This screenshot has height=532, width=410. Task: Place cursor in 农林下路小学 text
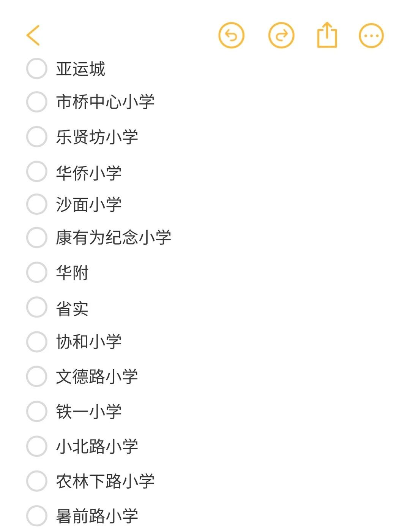click(105, 481)
